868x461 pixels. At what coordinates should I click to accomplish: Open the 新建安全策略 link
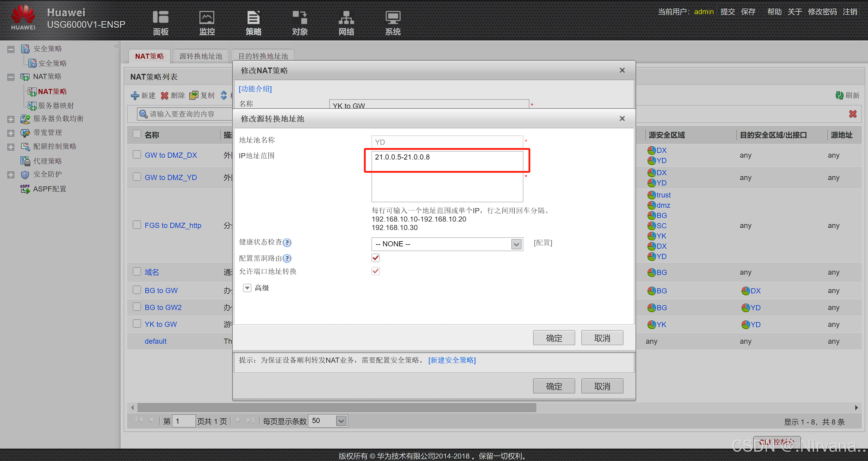(x=452, y=360)
